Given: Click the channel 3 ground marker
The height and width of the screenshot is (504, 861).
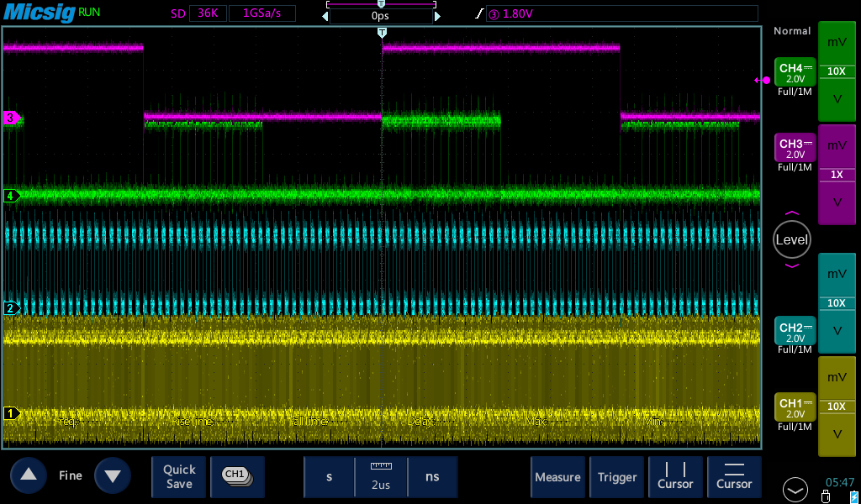Looking at the screenshot, I should tap(12, 118).
